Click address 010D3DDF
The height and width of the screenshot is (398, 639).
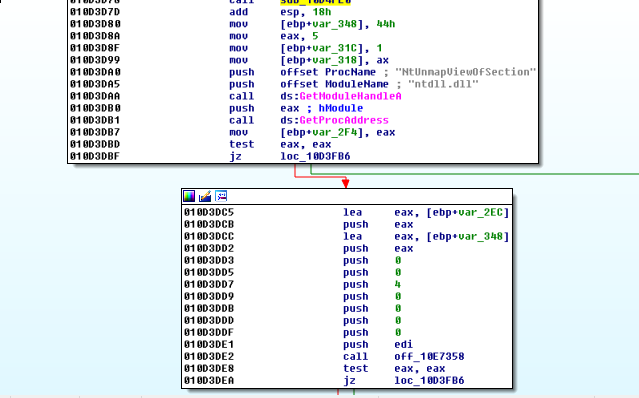209,332
